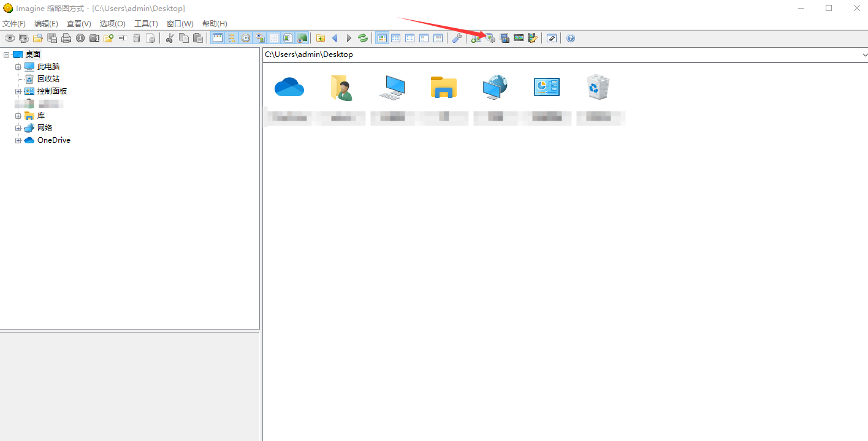Select 网络 in the folder tree
The height and width of the screenshot is (441, 868).
point(45,128)
